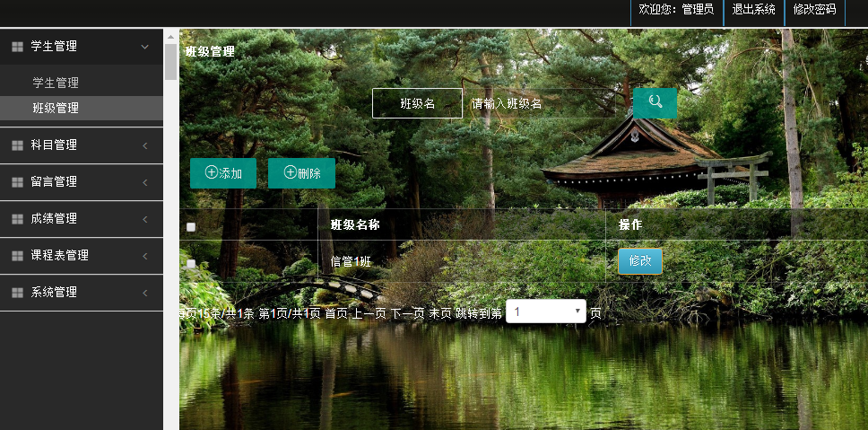The height and width of the screenshot is (430, 868).
Task: Click 退出系统 to log out
Action: click(x=753, y=9)
